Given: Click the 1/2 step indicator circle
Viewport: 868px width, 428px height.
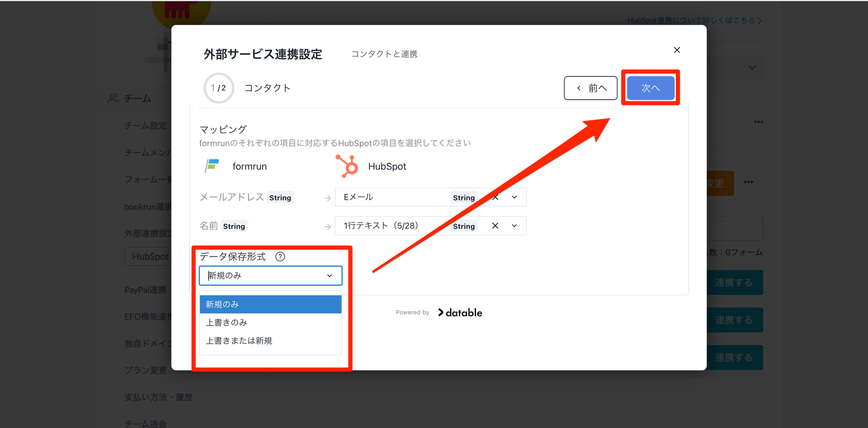Looking at the screenshot, I should (219, 88).
